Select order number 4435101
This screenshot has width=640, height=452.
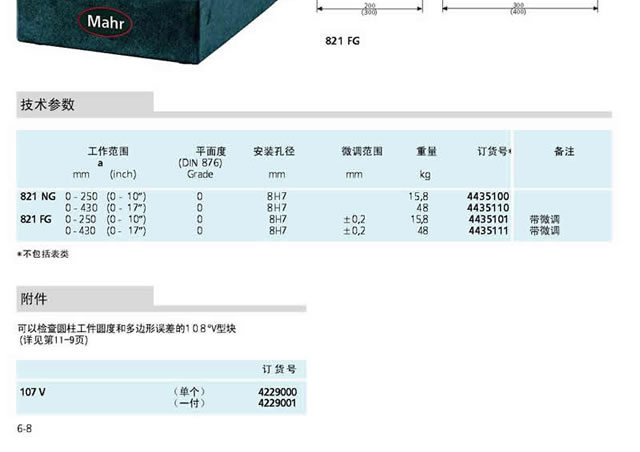pyautogui.click(x=489, y=219)
